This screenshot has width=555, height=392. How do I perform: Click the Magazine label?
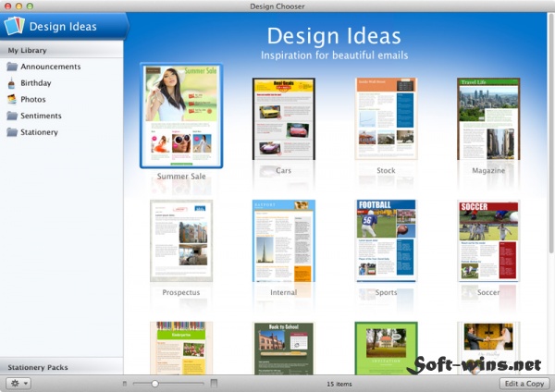point(488,170)
